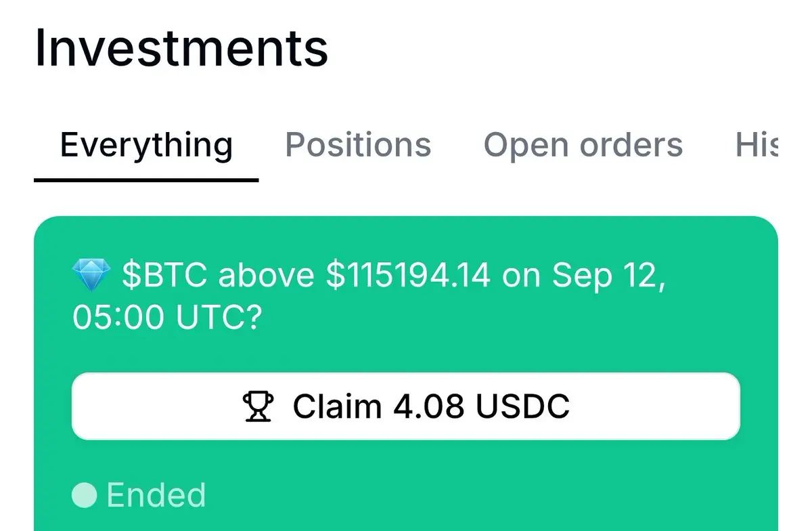Open the partially visible History tab
This screenshot has height=531, width=812.
(757, 144)
